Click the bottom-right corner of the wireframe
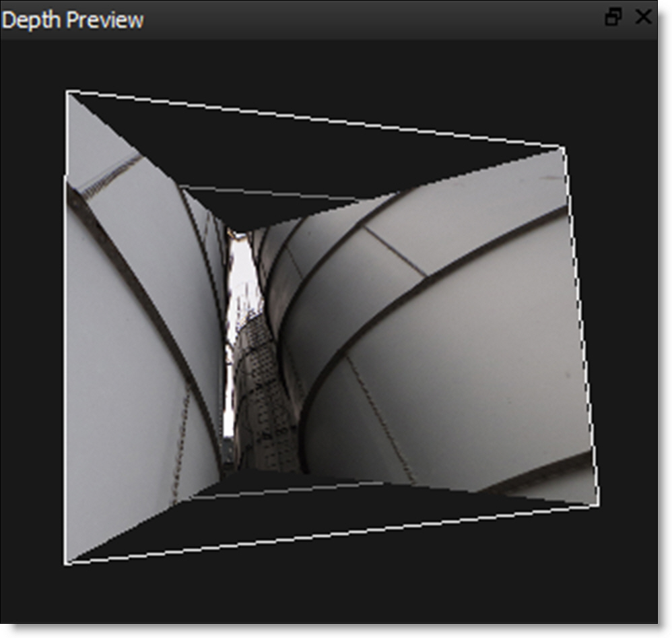This screenshot has height=638, width=672. pos(599,504)
